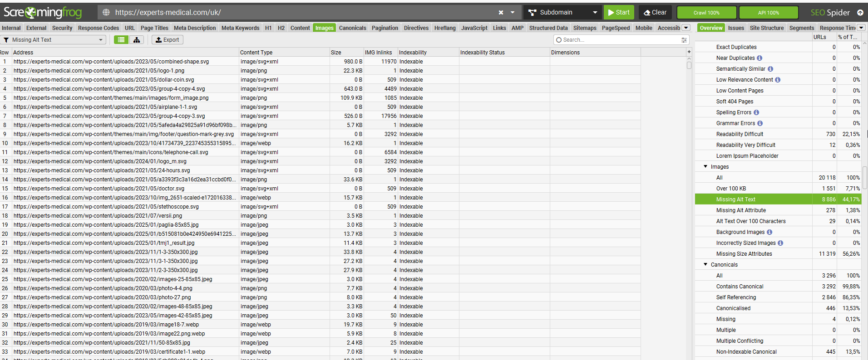Image resolution: width=868 pixels, height=360 pixels.
Task: Sort by IMG Inlinks column header
Action: pos(380,53)
